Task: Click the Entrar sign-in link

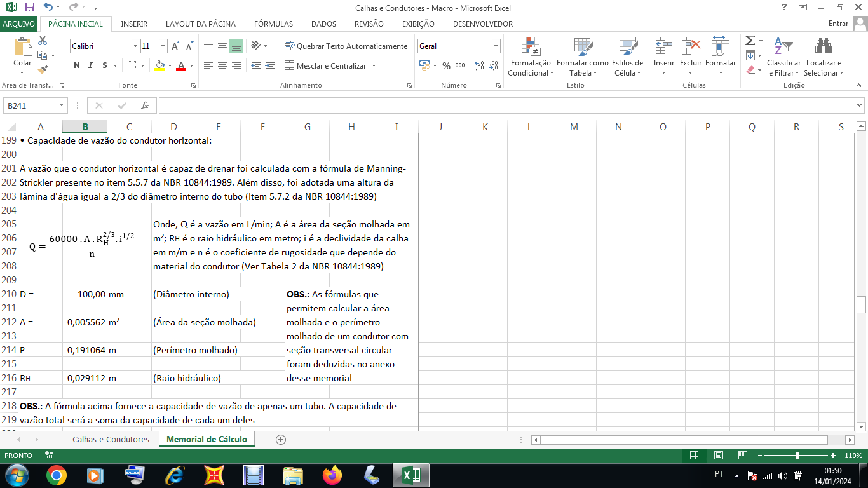Action: 838,24
